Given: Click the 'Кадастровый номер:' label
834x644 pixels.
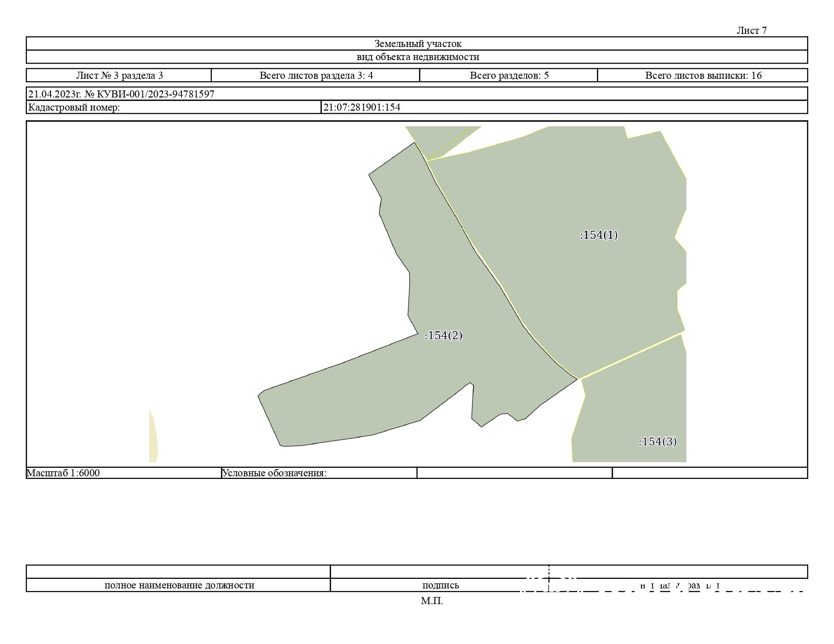Looking at the screenshot, I should [74, 107].
